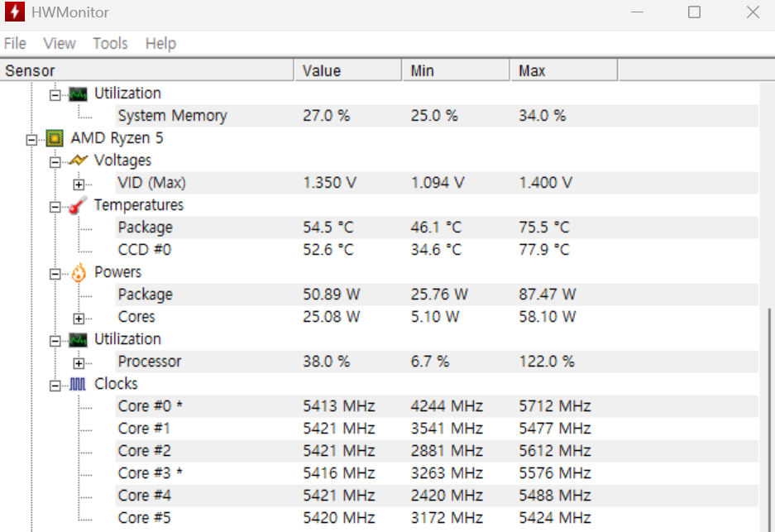Click the Temperatures thermometer icon
Image resolution: width=775 pixels, height=532 pixels.
point(78,205)
